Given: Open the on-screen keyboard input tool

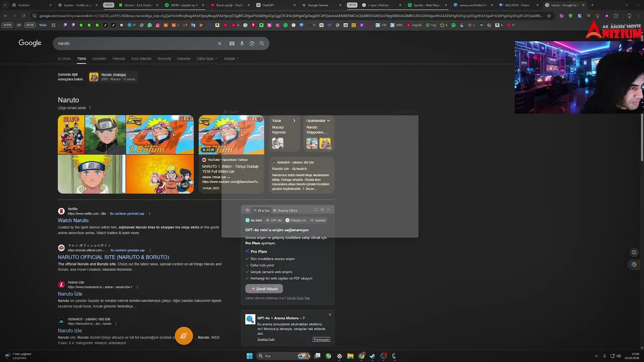Looking at the screenshot, I should [x=232, y=43].
